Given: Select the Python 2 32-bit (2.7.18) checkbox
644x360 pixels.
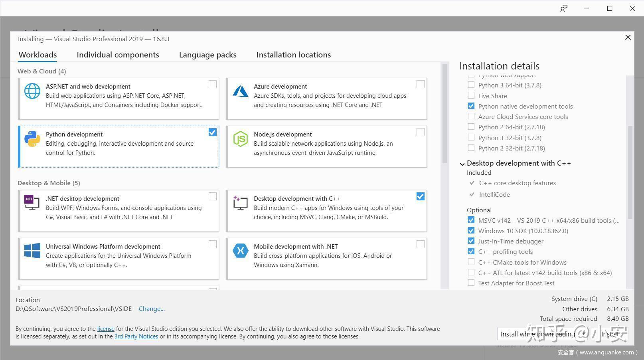Looking at the screenshot, I should [471, 148].
